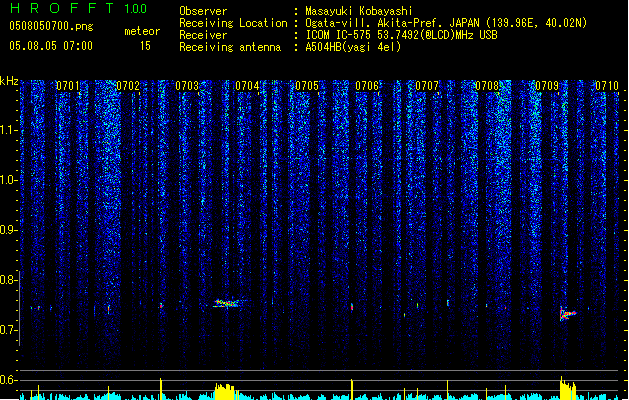Click the HROFFT 1.0.0 title text
Image resolution: width=629 pixels, height=400 pixels.
pyautogui.click(x=79, y=8)
